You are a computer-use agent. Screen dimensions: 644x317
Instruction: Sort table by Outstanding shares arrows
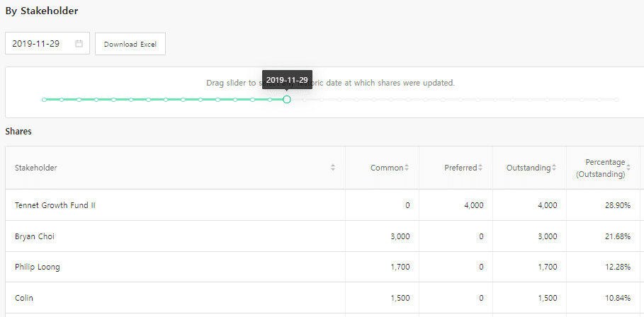tap(553, 167)
